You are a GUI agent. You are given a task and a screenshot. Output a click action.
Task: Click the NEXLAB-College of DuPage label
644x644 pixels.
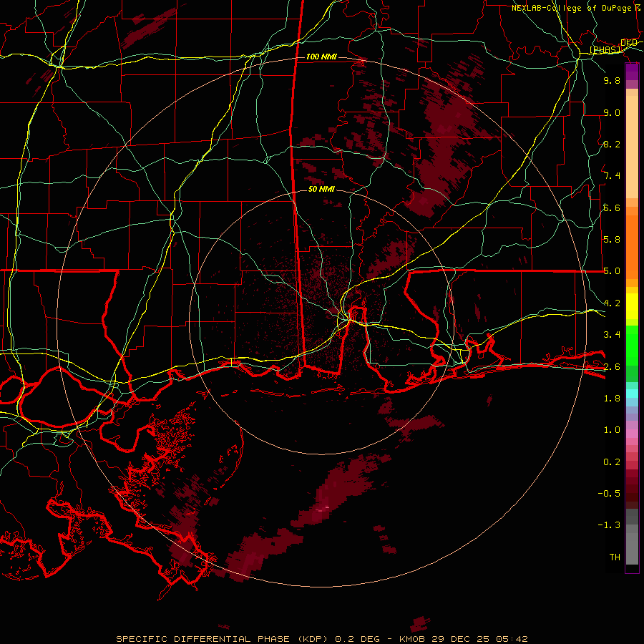tap(571, 8)
